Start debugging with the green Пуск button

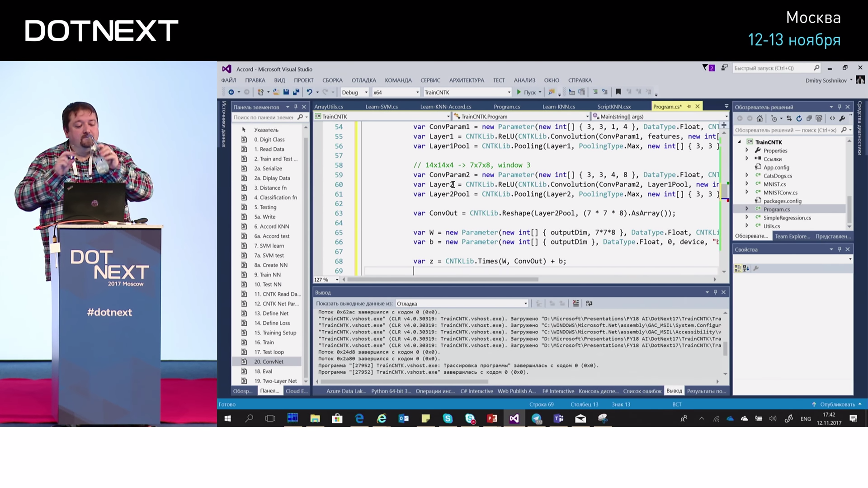(526, 92)
